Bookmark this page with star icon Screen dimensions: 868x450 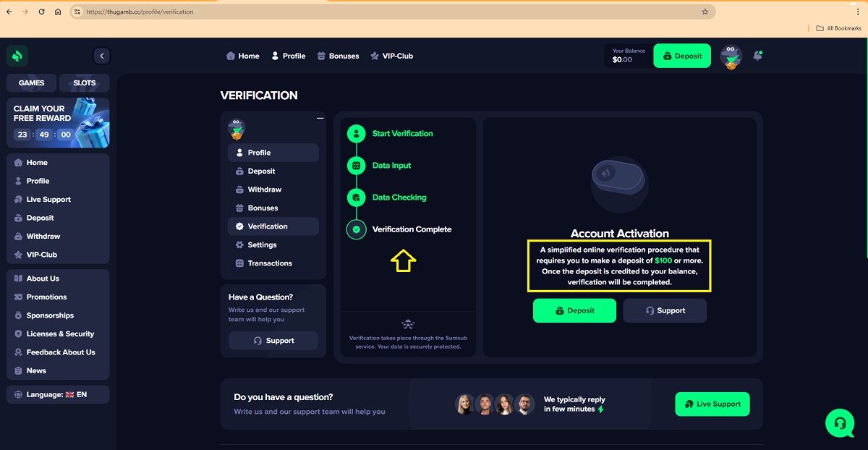[705, 12]
